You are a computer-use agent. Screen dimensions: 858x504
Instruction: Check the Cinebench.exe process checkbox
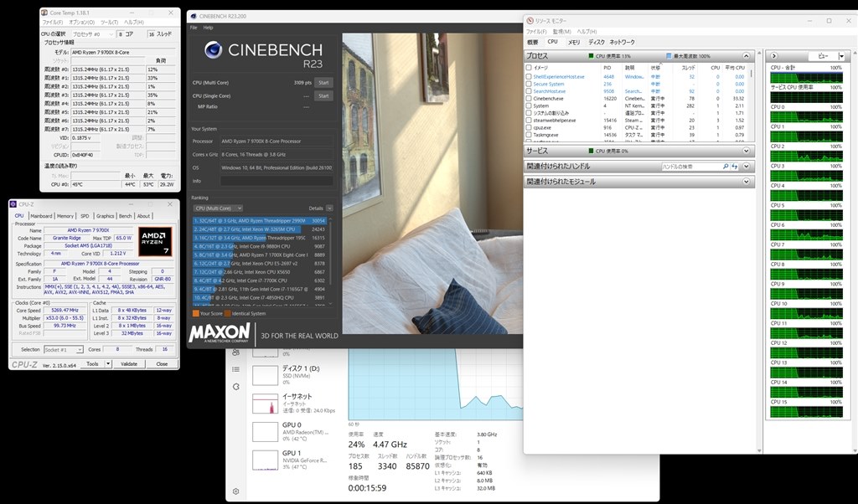pyautogui.click(x=529, y=99)
